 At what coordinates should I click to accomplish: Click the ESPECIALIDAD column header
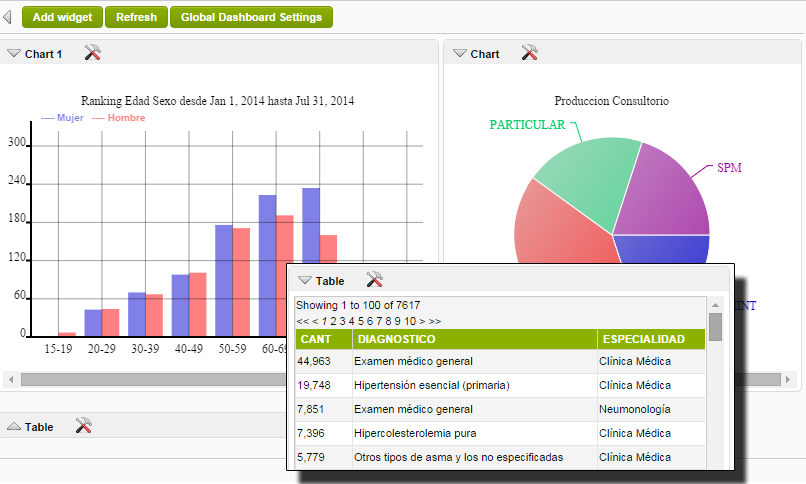[644, 340]
